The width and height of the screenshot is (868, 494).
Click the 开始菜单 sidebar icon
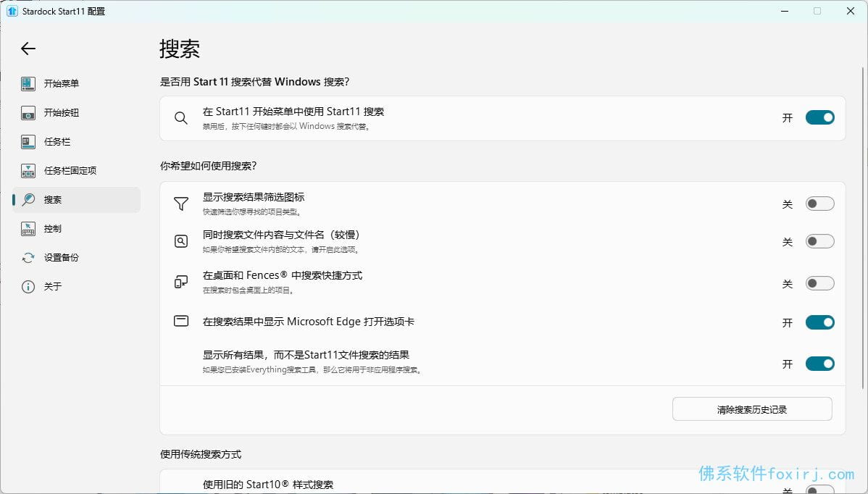coord(28,83)
